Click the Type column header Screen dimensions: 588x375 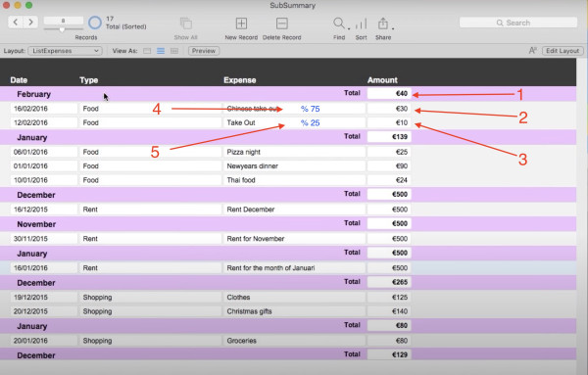tap(89, 80)
